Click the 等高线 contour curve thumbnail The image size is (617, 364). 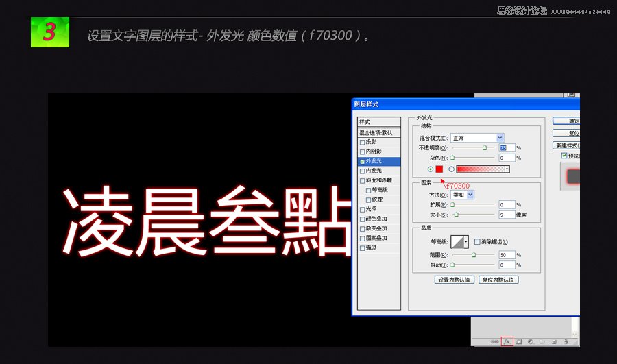click(457, 242)
